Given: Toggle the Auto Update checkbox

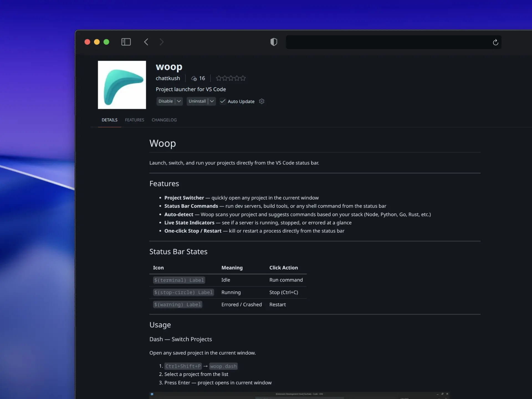Looking at the screenshot, I should 222,101.
